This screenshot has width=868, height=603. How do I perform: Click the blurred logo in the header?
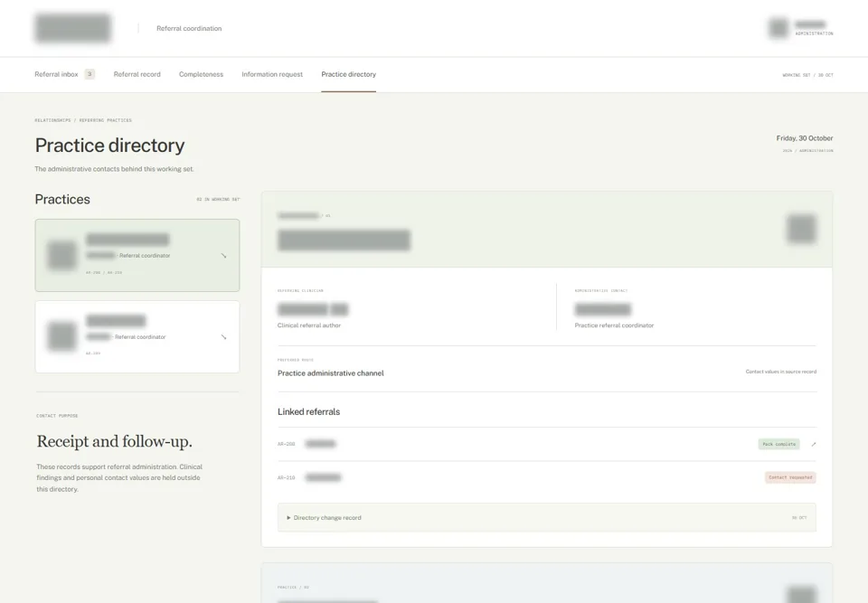click(x=73, y=28)
